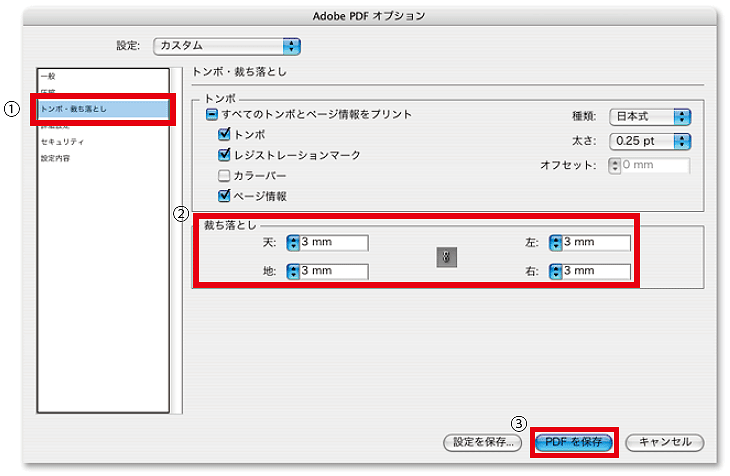Click the 右 bleed stepper arrows

click(556, 272)
